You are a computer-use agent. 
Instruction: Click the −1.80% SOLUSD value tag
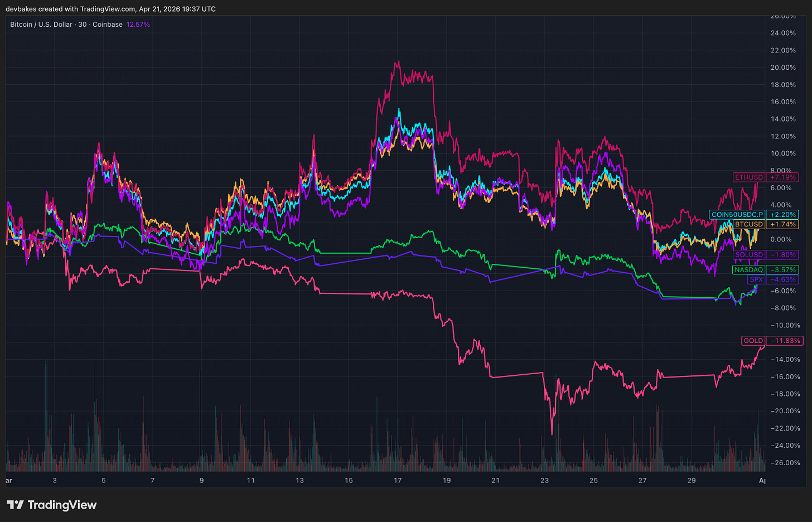point(782,255)
